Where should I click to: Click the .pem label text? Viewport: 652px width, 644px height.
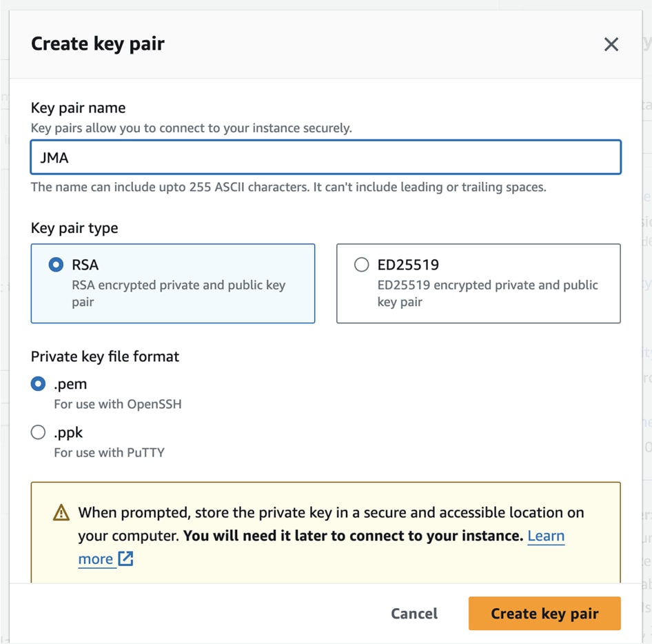70,384
